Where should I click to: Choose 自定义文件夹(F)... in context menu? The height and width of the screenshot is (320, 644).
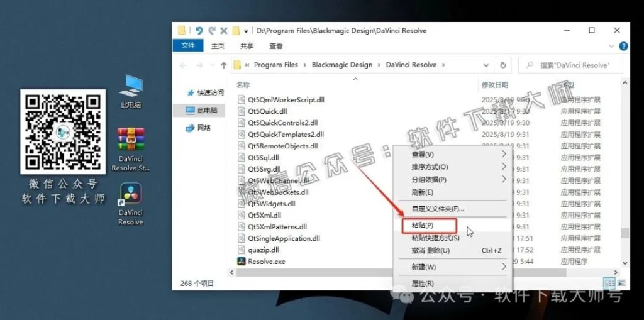click(453, 209)
